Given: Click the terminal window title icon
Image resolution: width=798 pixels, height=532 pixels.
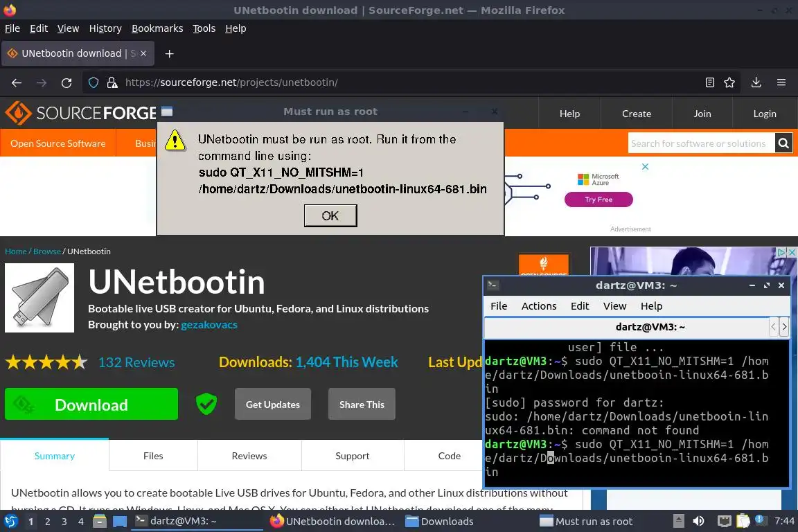Looking at the screenshot, I should tap(492, 285).
